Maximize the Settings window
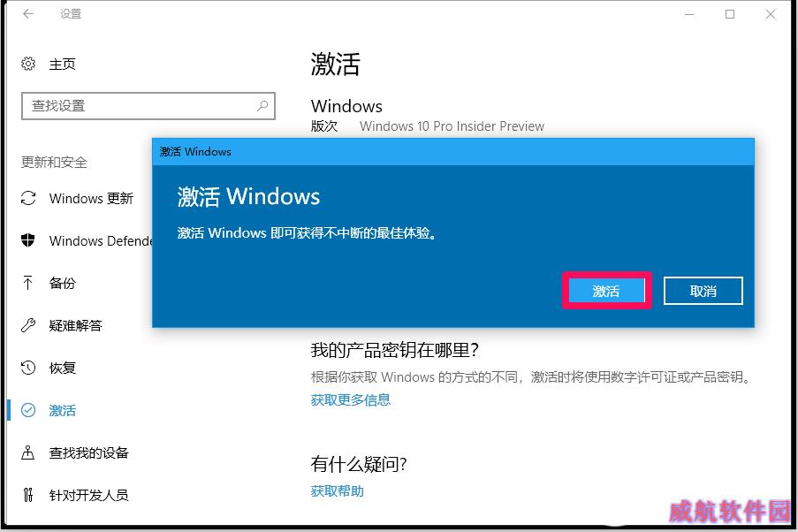Screen dimensions: 798x532 coord(730,14)
